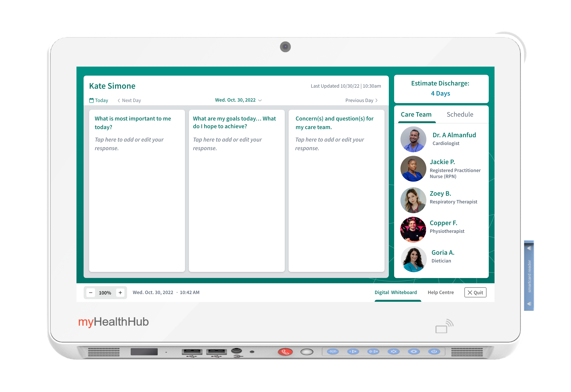
Task: Open the Wed. Oct. 30, 2022 date dropdown
Action: pos(238,100)
